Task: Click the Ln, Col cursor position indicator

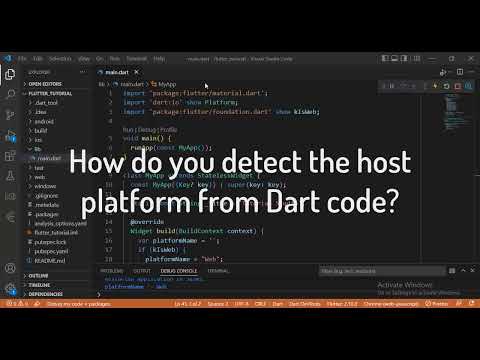Action: [187, 304]
